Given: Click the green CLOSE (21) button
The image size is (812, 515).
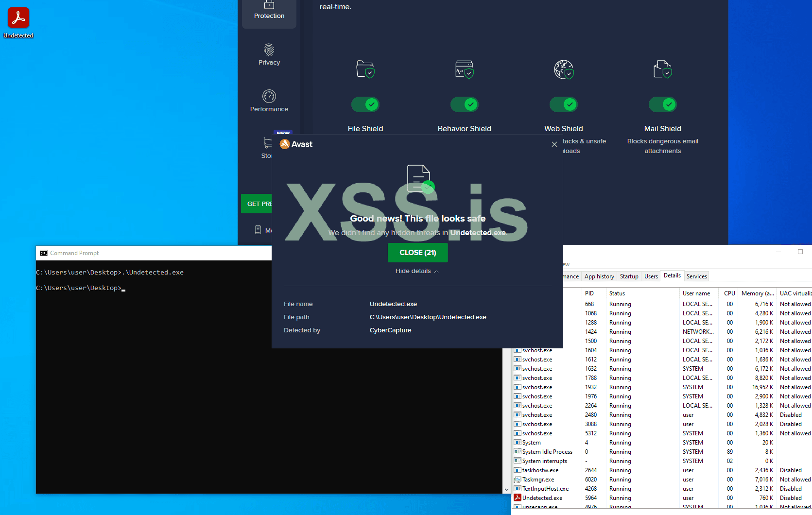Looking at the screenshot, I should click(x=418, y=253).
